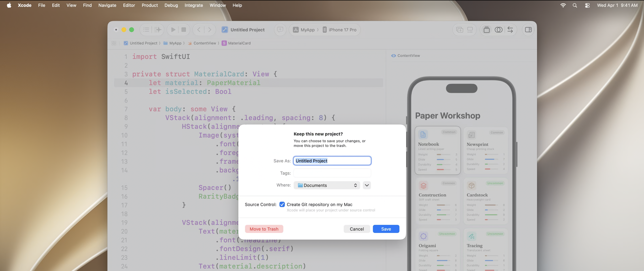Click the Newsprint newspaper icon
Viewport: 644px width, 271px height.
pos(471,135)
